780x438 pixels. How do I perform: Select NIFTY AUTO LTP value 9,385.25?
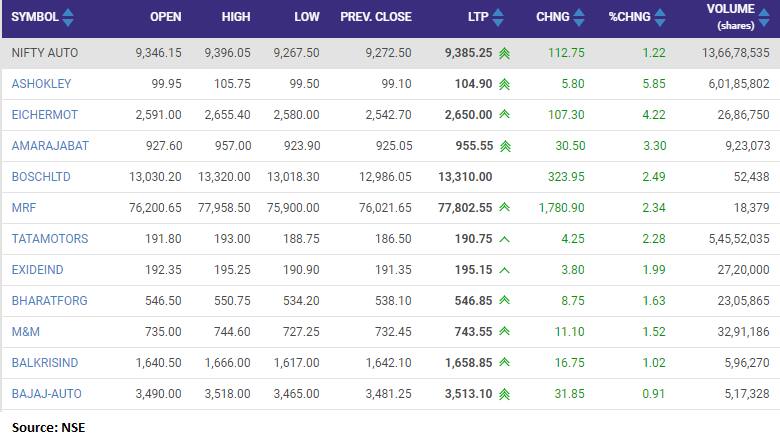click(469, 53)
